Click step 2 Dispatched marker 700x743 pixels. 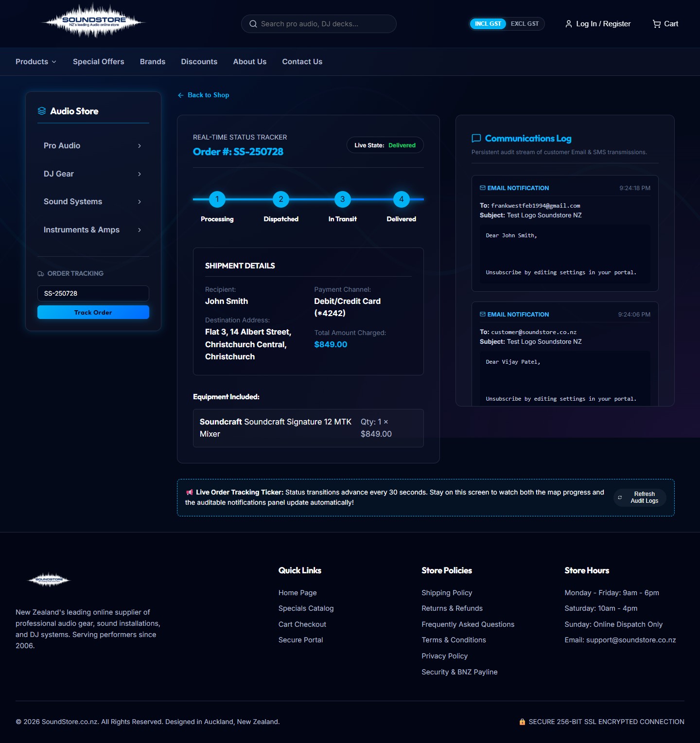pyautogui.click(x=281, y=199)
